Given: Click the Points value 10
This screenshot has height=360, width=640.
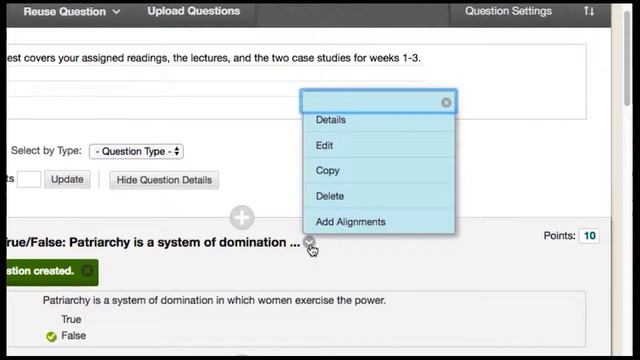Looking at the screenshot, I should [x=589, y=236].
